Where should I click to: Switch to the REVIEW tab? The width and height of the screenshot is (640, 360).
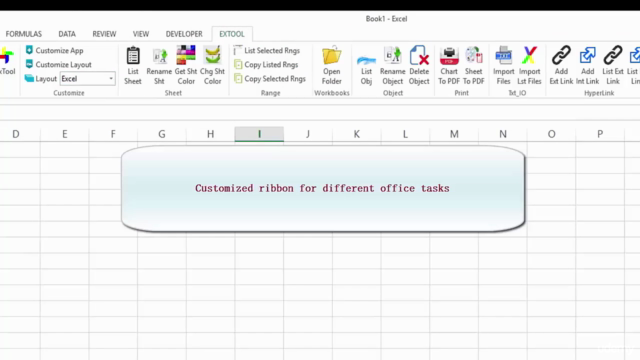(x=104, y=34)
